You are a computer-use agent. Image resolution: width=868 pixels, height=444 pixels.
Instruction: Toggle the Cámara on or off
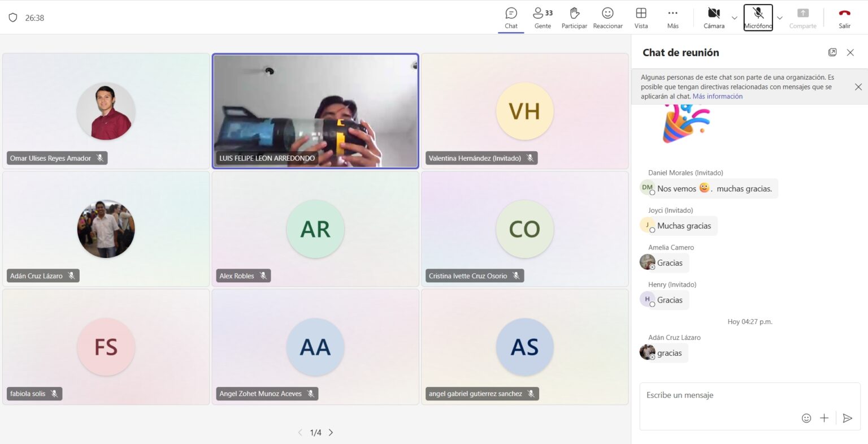point(714,18)
